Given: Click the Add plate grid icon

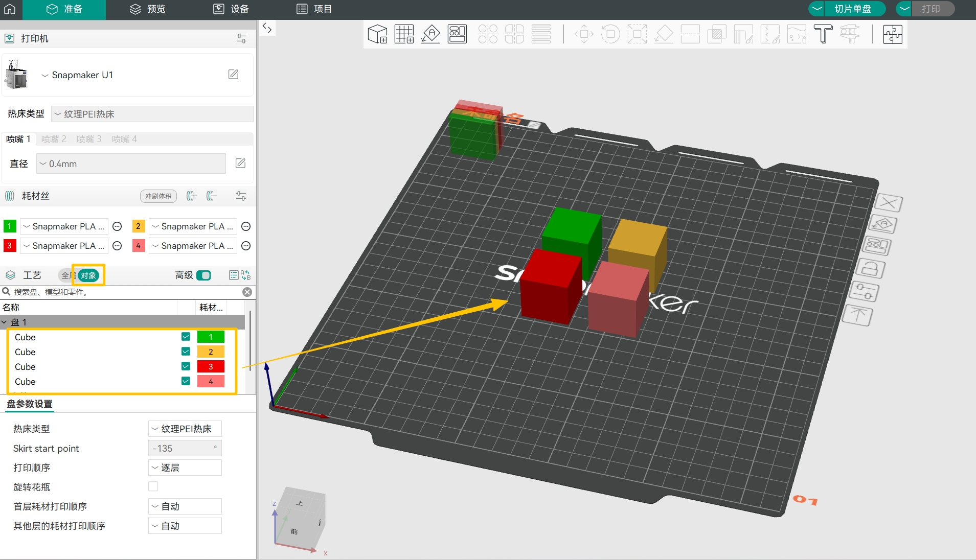Looking at the screenshot, I should coord(404,34).
